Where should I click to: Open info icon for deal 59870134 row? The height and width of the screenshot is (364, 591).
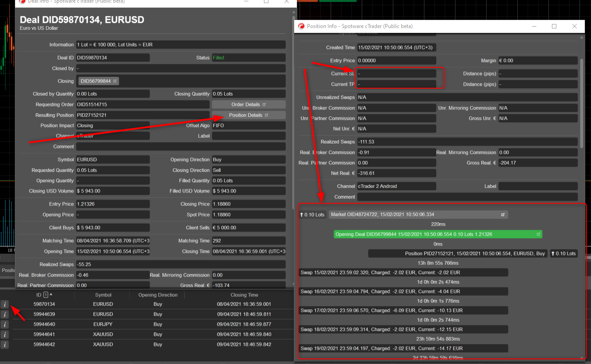point(4,304)
